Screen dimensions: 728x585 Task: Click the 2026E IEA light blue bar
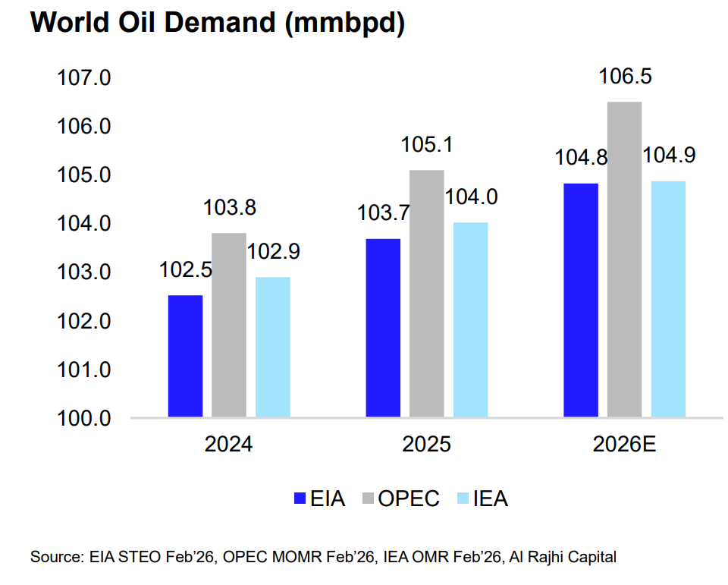[668, 299]
